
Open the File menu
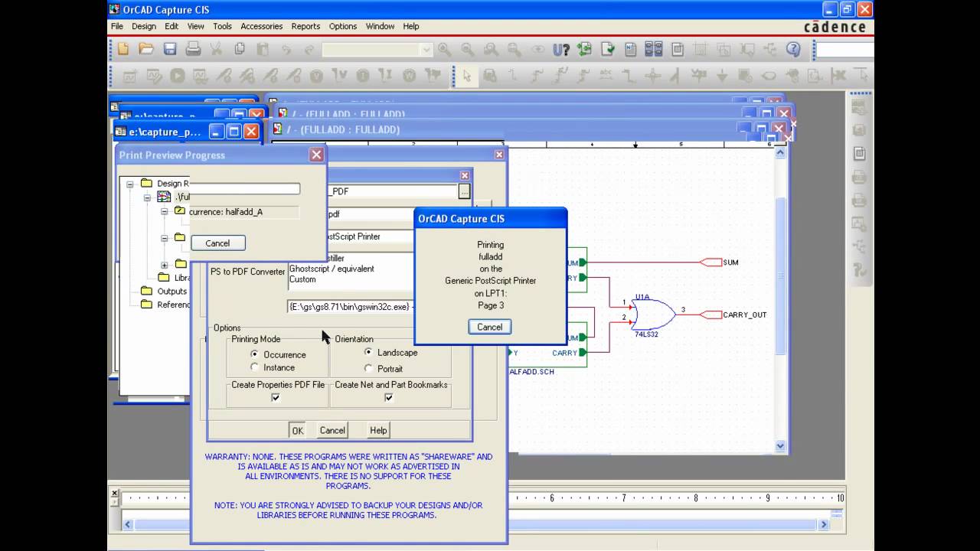[117, 26]
